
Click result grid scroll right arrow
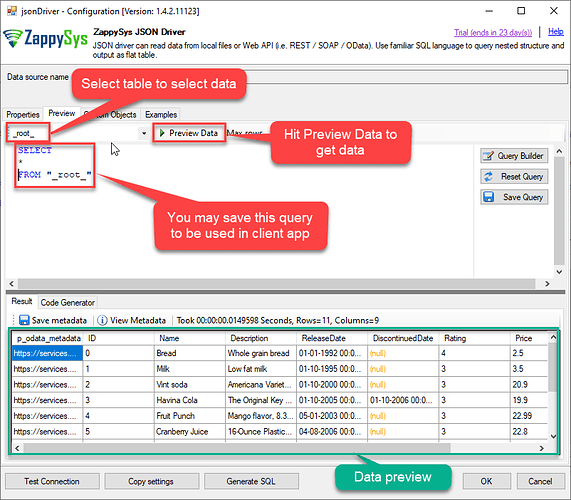(542, 448)
